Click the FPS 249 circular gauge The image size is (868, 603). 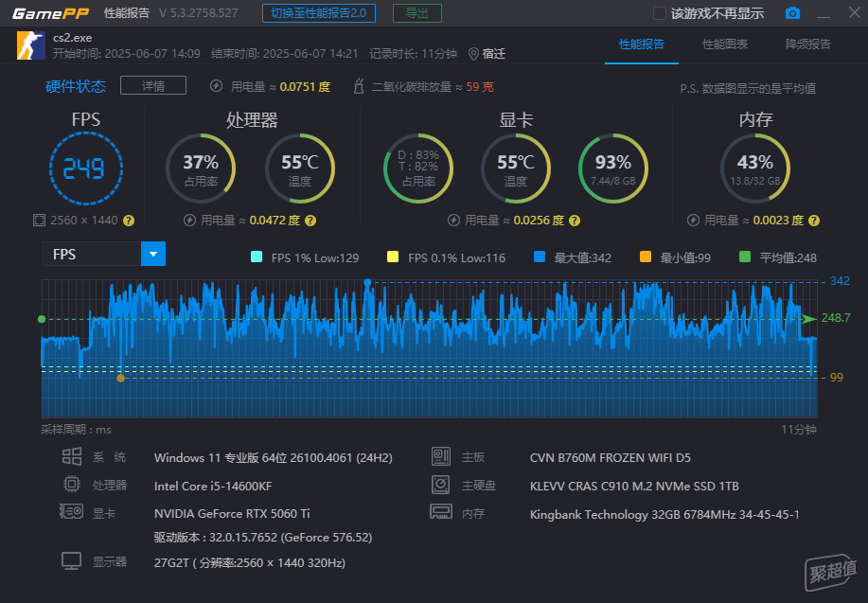[x=86, y=168]
